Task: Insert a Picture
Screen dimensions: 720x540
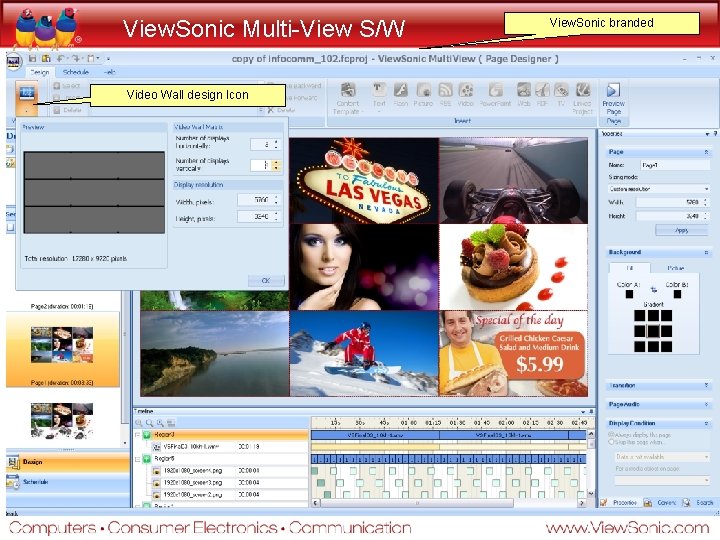Action: click(423, 95)
